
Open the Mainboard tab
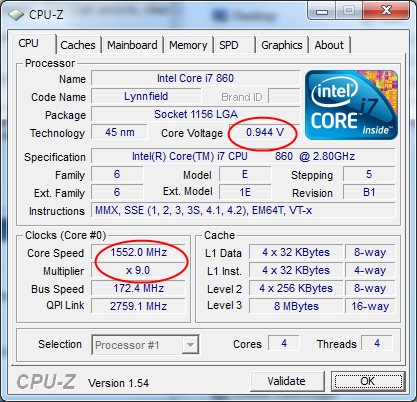(x=132, y=45)
